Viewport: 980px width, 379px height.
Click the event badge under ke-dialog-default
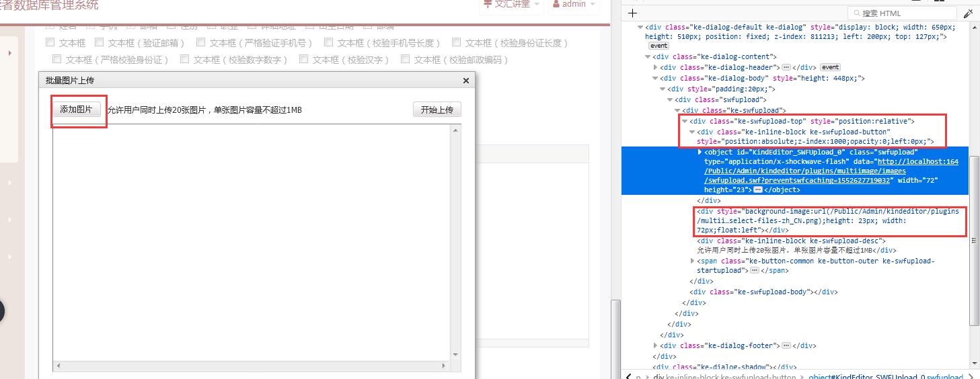coord(658,46)
